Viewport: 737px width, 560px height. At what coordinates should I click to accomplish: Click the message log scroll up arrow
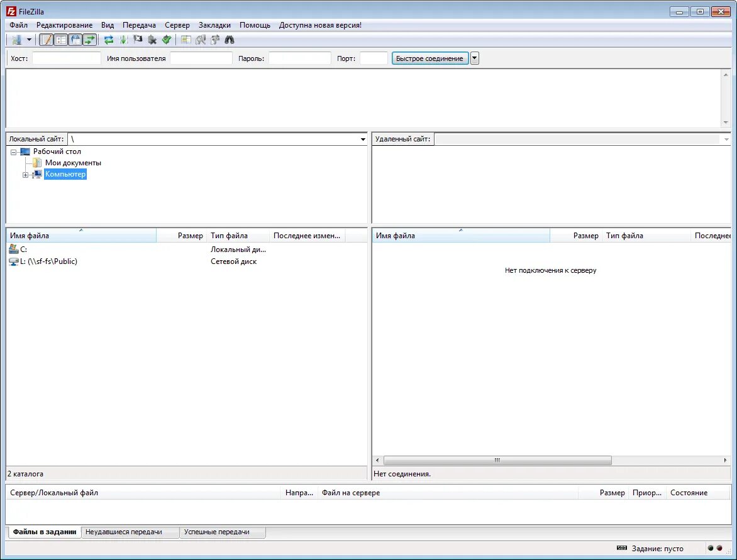click(x=726, y=75)
